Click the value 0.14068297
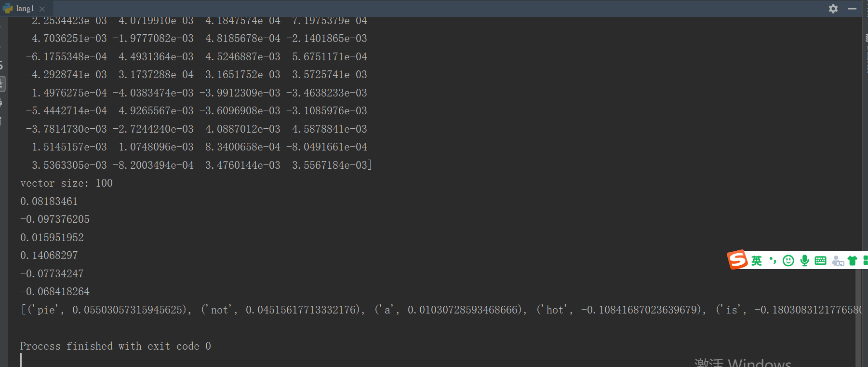Viewport: 868px width, 367px height. click(x=49, y=256)
